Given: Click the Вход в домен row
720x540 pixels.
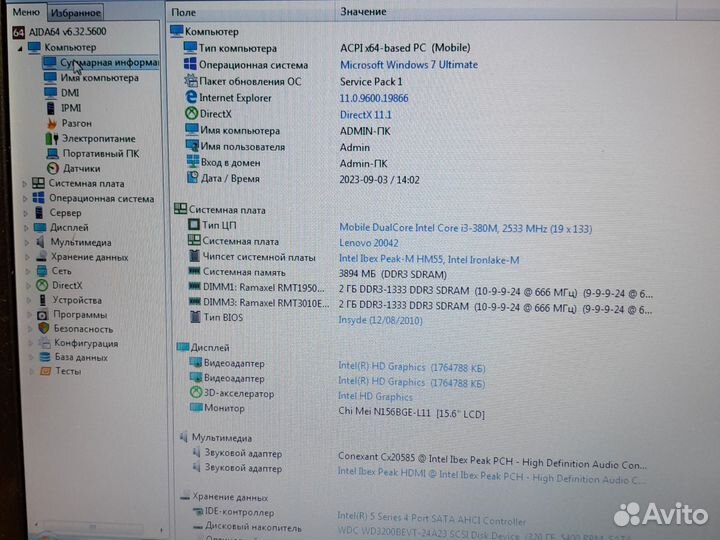Looking at the screenshot, I should [x=287, y=163].
